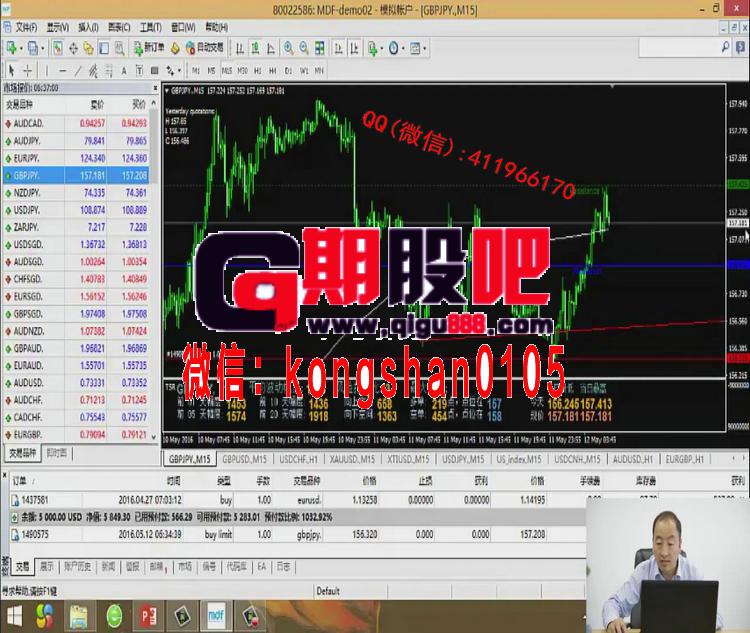The width and height of the screenshot is (750, 633).
Task: Select the horizontal line drawing tool
Action: click(x=62, y=71)
